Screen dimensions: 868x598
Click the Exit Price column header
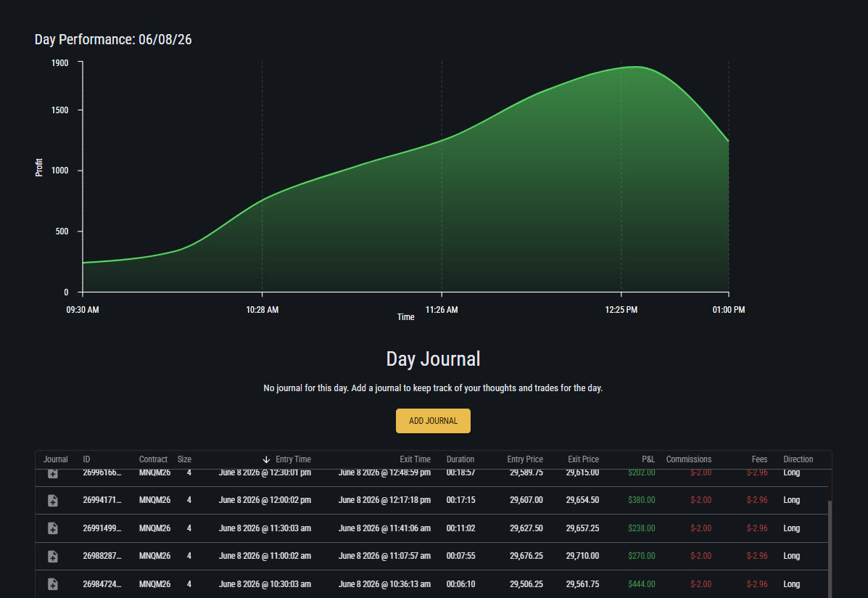pyautogui.click(x=584, y=459)
